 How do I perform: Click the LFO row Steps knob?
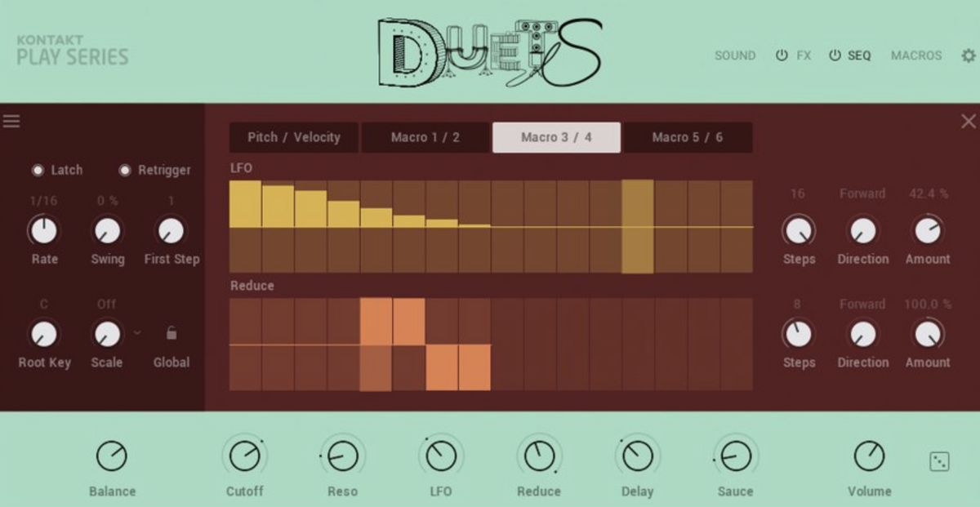coord(798,231)
